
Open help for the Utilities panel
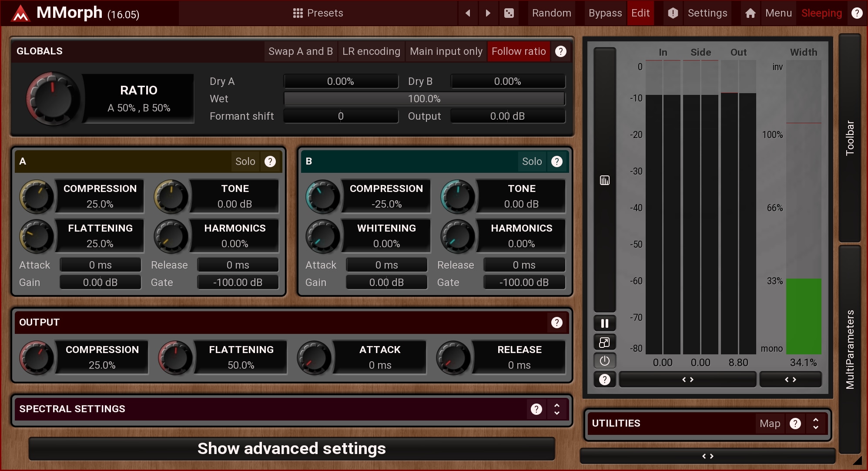click(x=795, y=424)
